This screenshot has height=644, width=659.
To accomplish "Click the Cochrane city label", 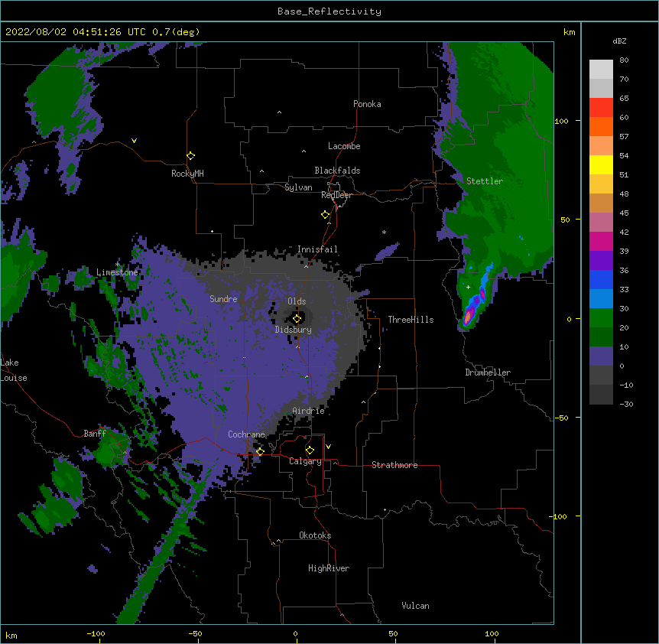I will pyautogui.click(x=246, y=434).
